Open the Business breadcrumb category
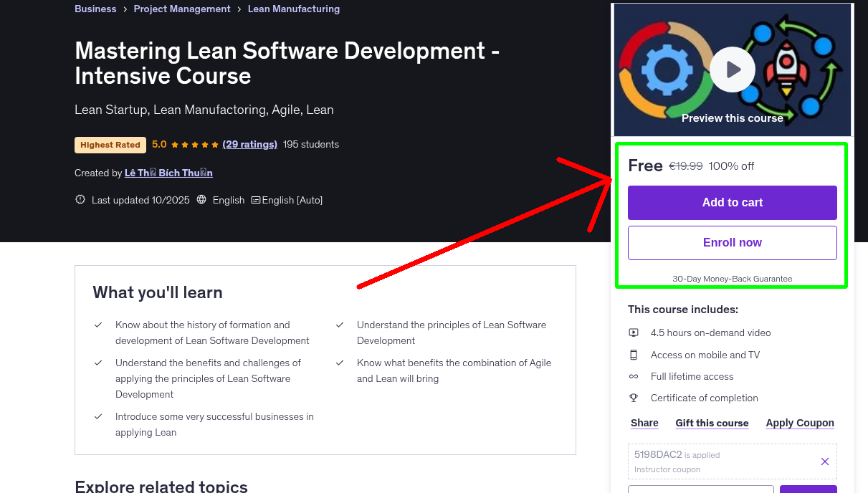Viewport: 868px width, 493px height. pos(95,9)
